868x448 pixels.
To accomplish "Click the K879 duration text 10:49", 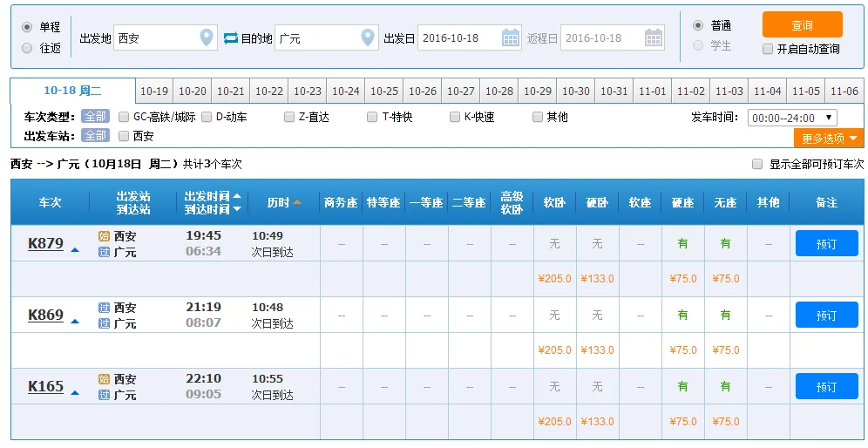I will (x=268, y=236).
